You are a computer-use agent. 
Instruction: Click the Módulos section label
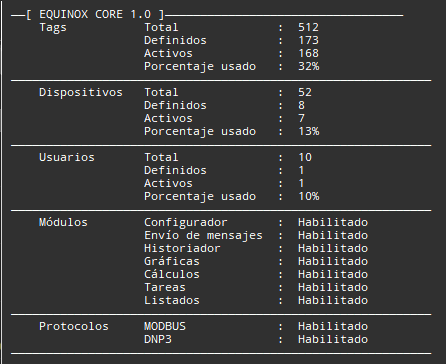tap(63, 222)
